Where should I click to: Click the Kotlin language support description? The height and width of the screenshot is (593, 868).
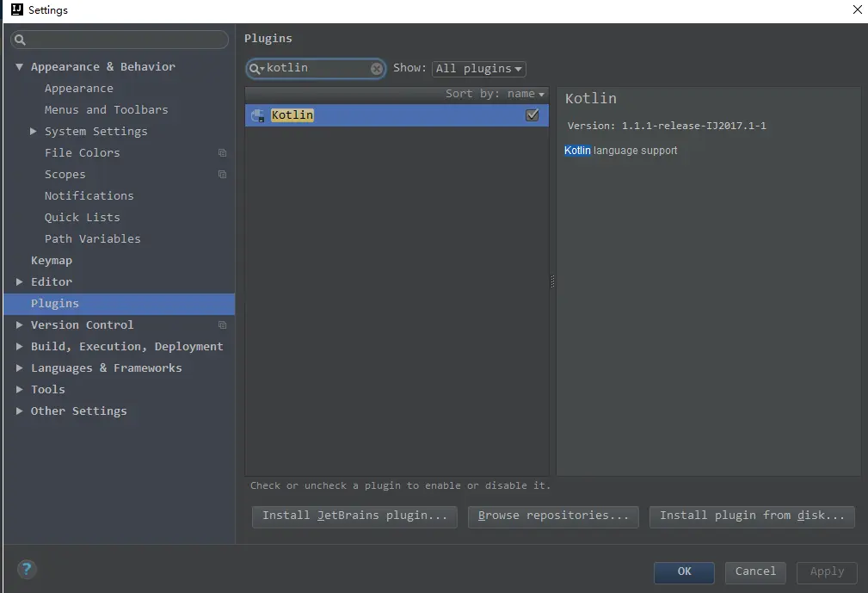pos(620,151)
